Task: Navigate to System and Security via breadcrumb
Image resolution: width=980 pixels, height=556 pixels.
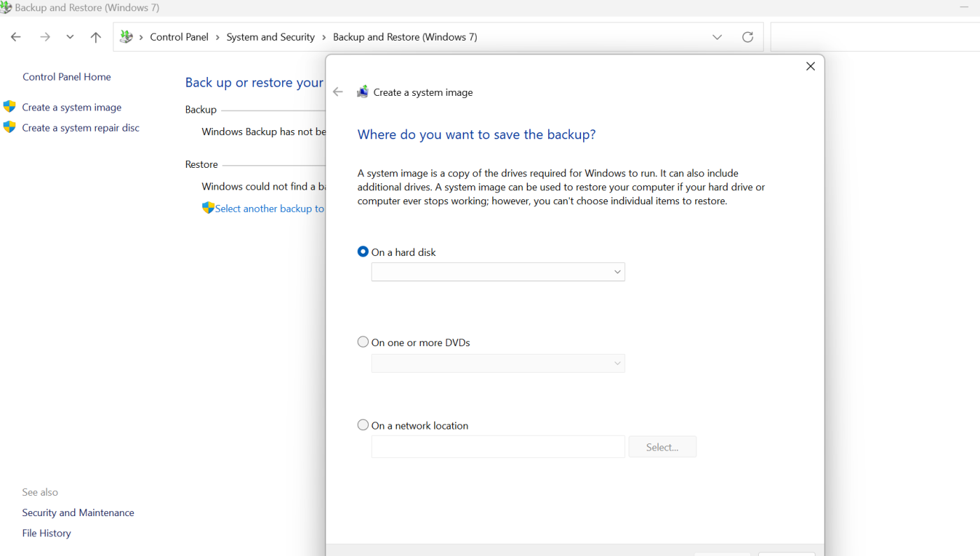Action: (x=270, y=36)
